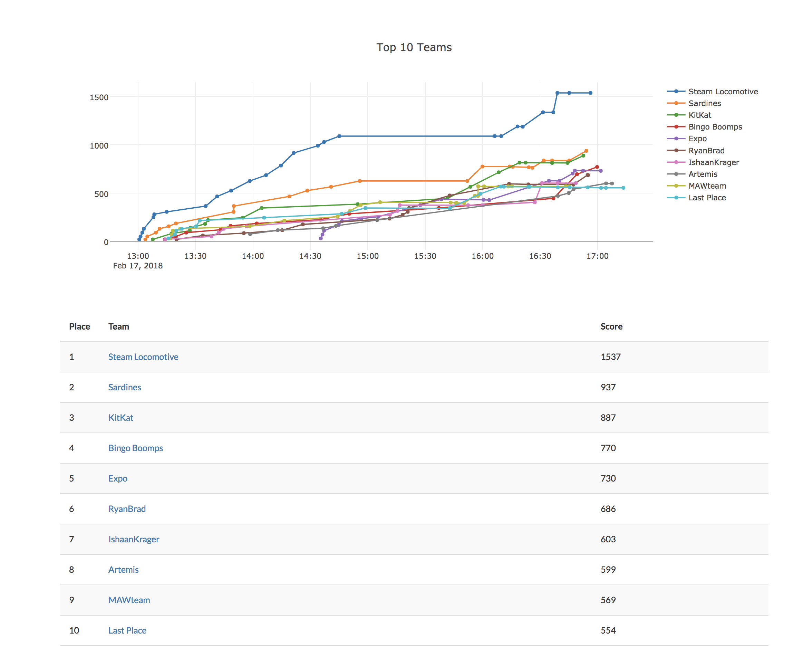Hide Last Place series via the legend

707,198
